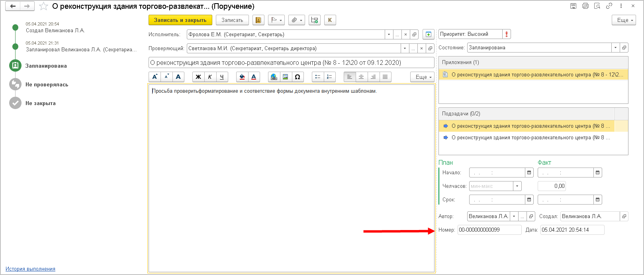Center align the text
Viewport: 644px width, 275px height.
361,77
